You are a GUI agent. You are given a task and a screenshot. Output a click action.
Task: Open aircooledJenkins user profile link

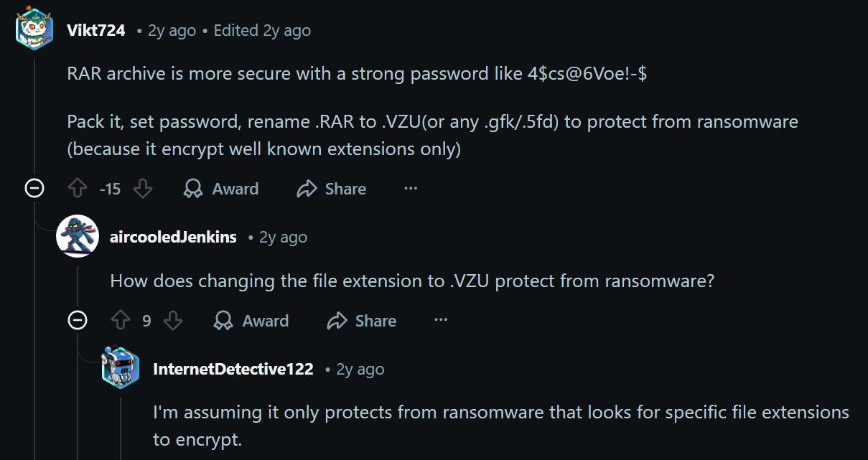click(173, 237)
